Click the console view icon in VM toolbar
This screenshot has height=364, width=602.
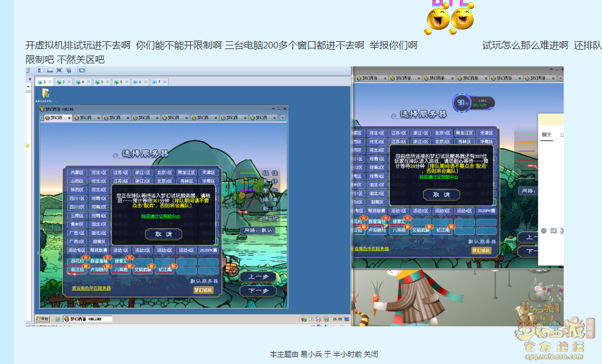point(81,71)
